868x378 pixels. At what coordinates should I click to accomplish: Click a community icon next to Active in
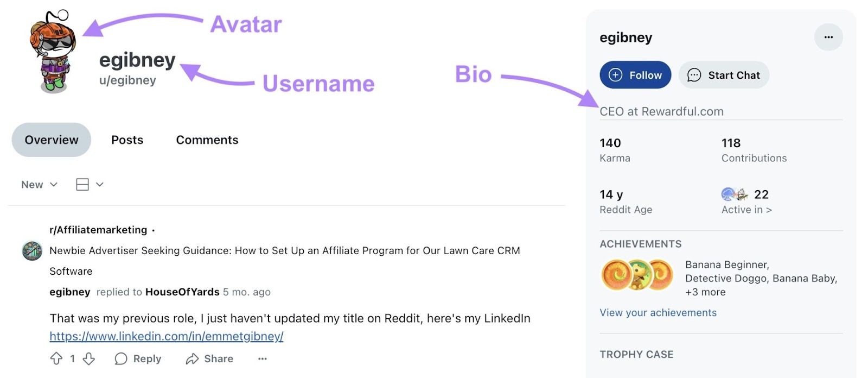pos(727,194)
